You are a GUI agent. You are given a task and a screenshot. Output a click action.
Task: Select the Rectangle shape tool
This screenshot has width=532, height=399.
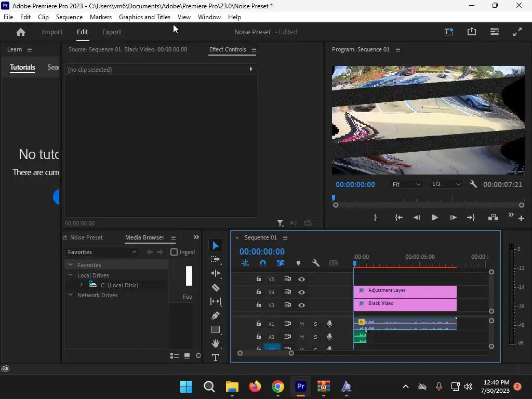point(216,329)
